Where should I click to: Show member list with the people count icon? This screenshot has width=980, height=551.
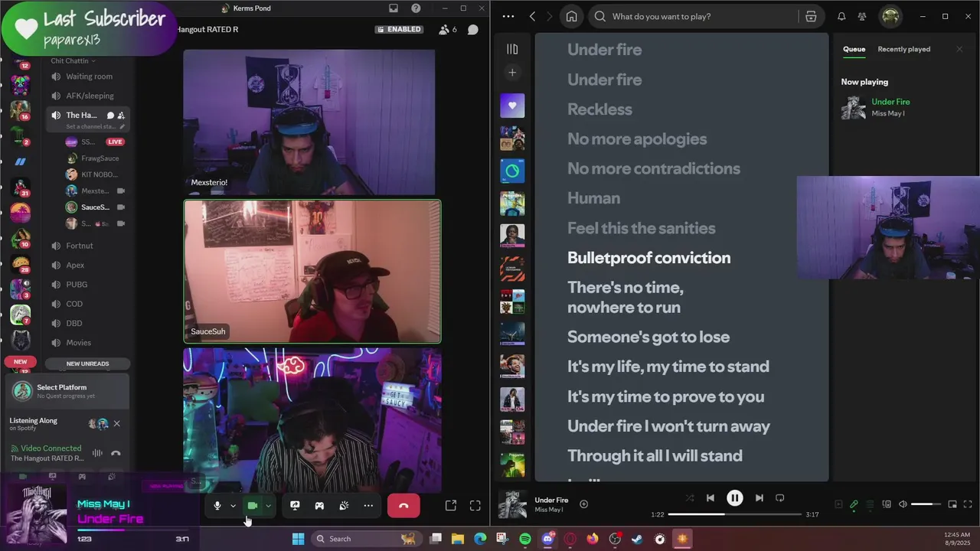[x=448, y=30]
